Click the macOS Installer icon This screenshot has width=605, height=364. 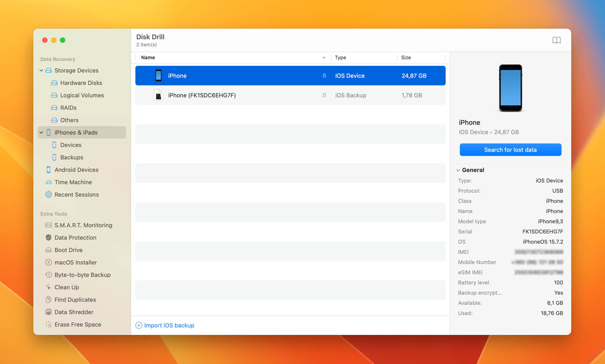coord(49,262)
